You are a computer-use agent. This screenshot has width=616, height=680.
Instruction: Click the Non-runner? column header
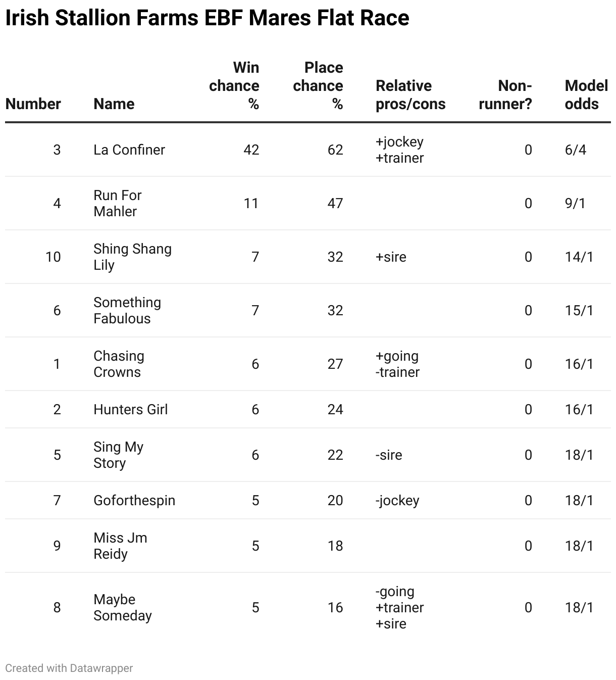point(505,95)
